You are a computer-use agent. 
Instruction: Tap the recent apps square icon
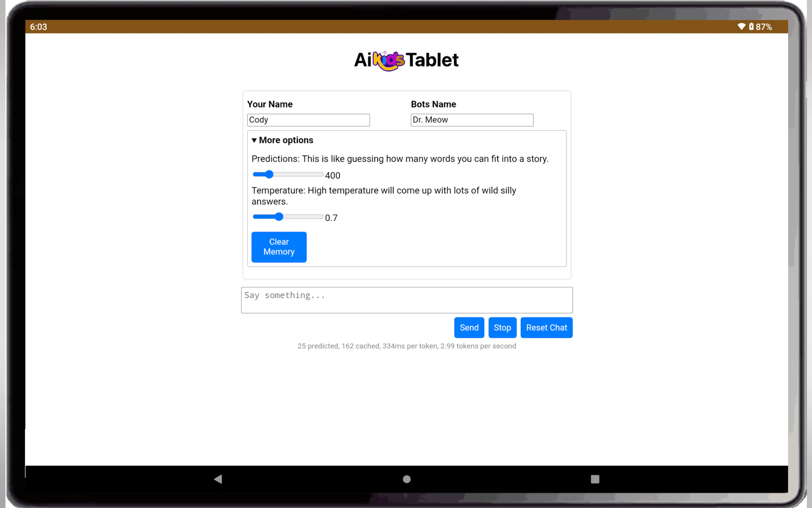[595, 479]
